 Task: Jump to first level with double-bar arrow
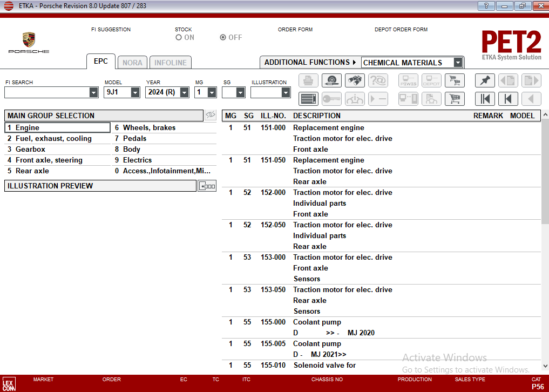pos(485,99)
